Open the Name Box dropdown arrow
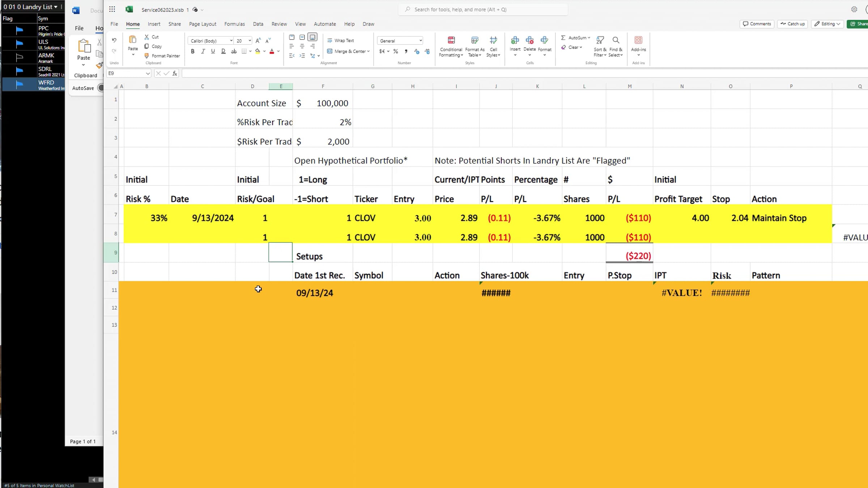Screen dimensions: 868x488 click(148, 73)
